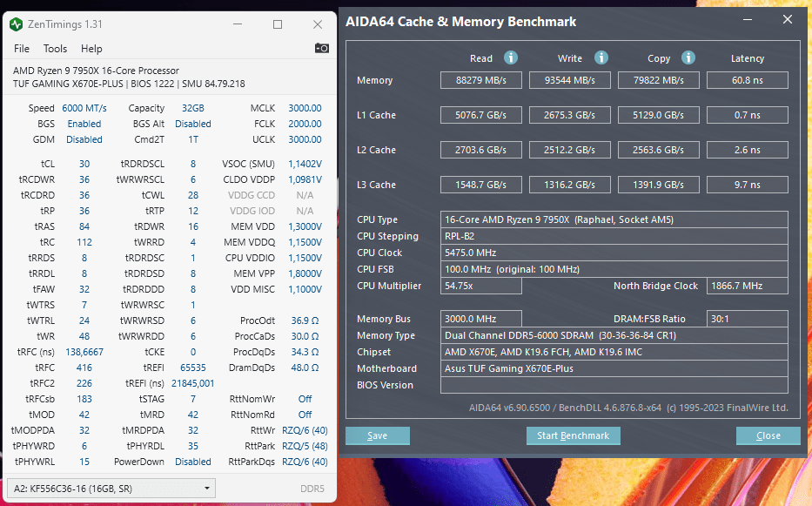Minimize the ZenTimings window
This screenshot has width=812, height=506.
coord(238,24)
